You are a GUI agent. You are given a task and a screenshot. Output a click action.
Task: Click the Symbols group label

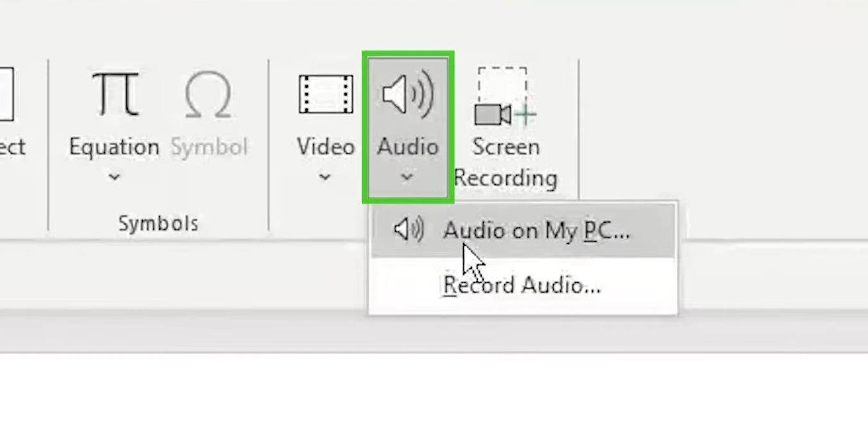[x=158, y=223]
